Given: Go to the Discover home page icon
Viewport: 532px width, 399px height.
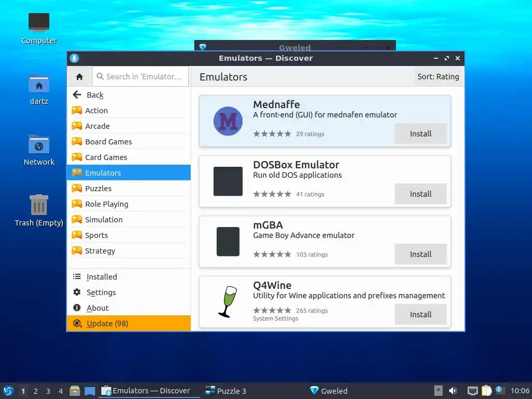Looking at the screenshot, I should pos(79,77).
